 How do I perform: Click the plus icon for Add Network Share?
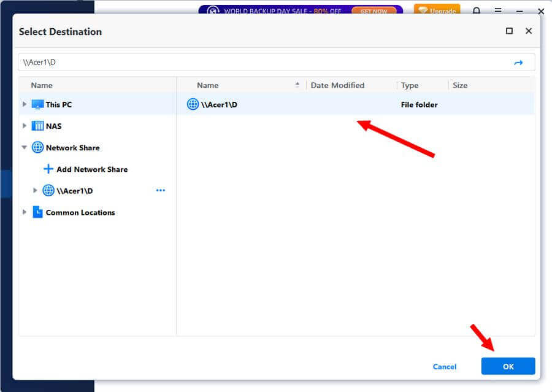pos(48,169)
